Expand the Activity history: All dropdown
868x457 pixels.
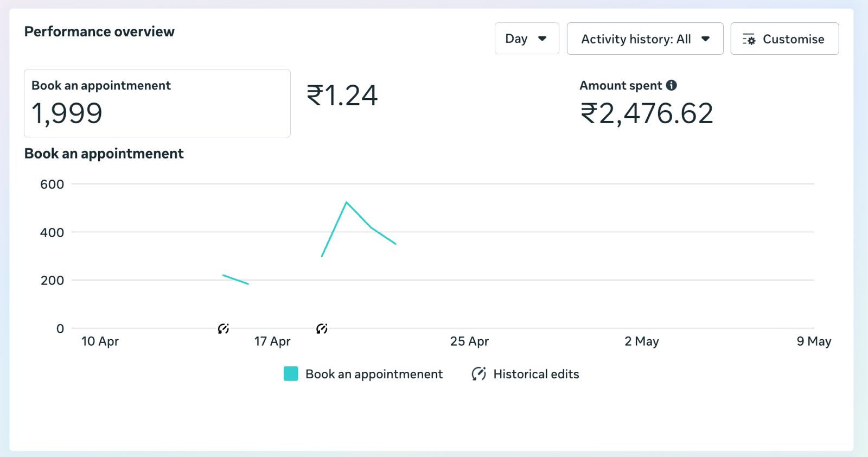point(645,39)
